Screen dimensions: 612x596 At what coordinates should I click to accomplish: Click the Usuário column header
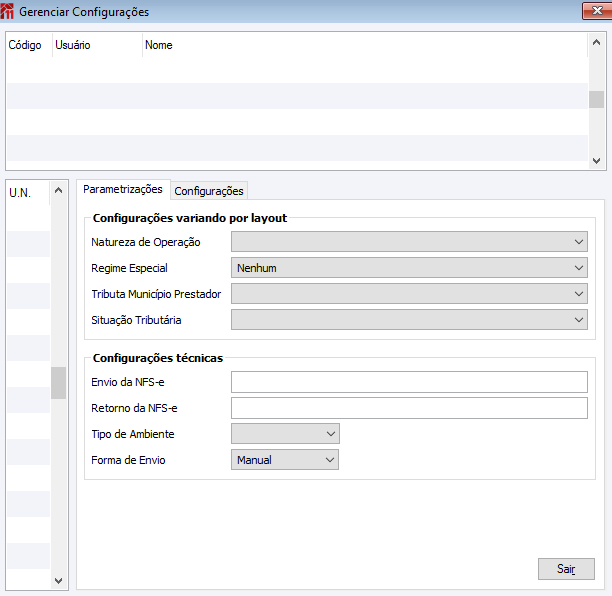[x=97, y=45]
